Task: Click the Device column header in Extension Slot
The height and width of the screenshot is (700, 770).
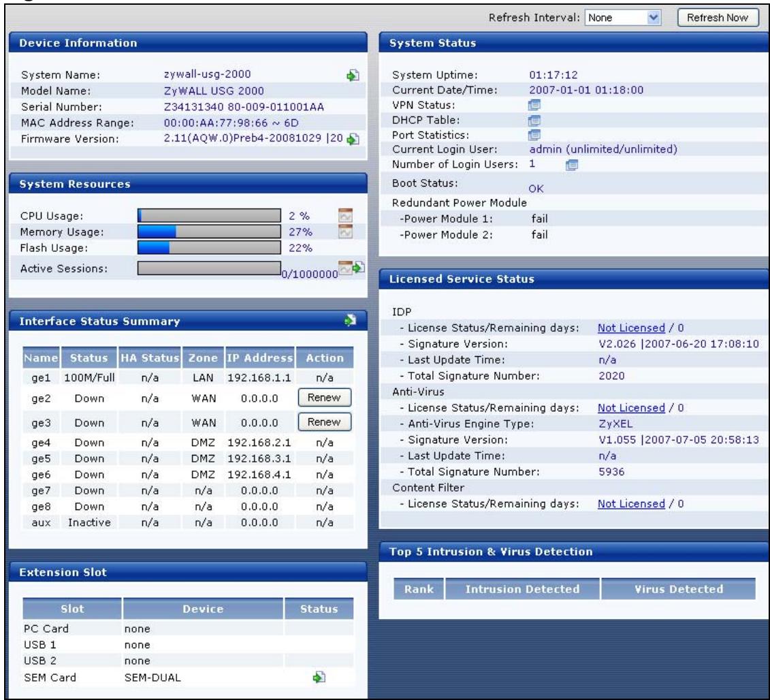Action: (x=203, y=609)
